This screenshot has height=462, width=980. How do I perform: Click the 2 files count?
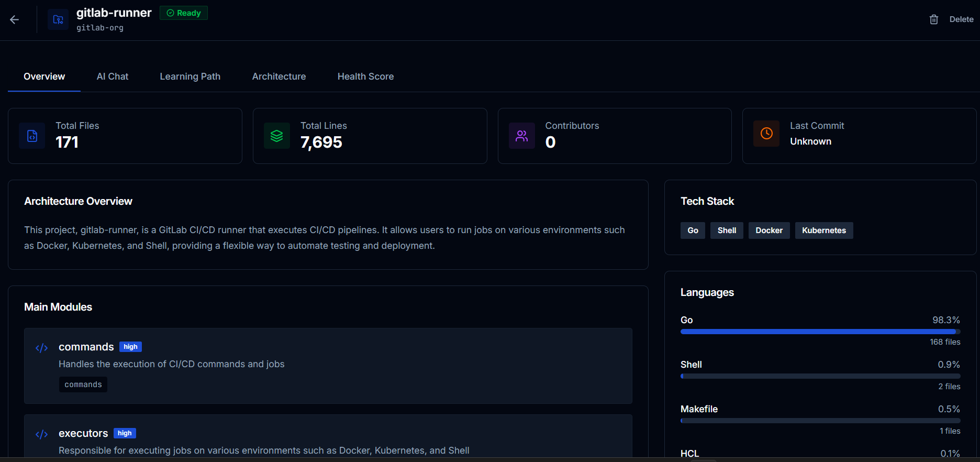950,387
